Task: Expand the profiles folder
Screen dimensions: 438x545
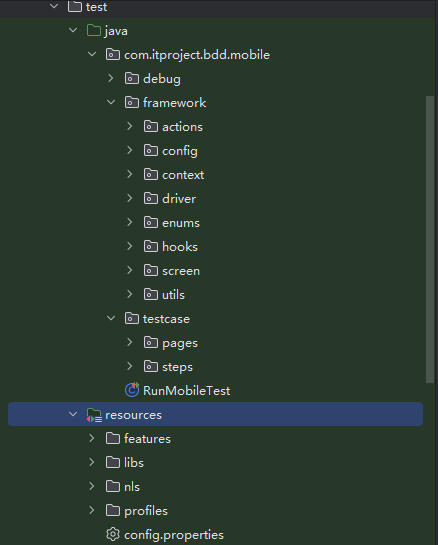Action: tap(92, 510)
